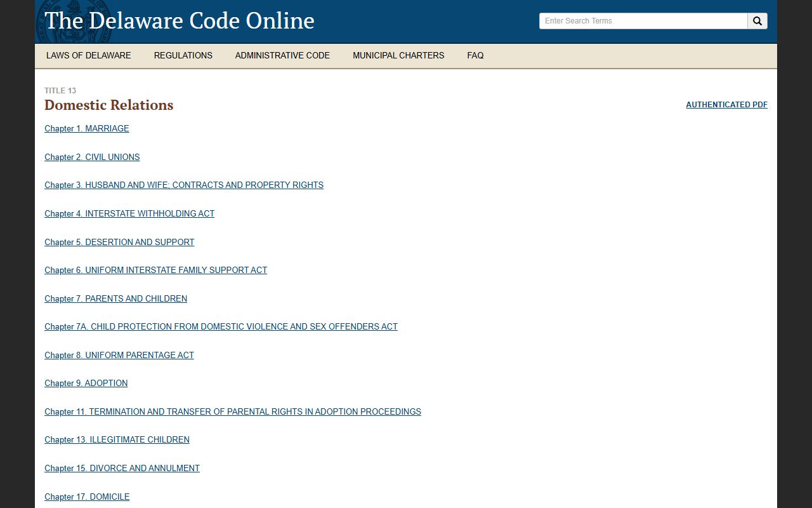Viewport: 812px width, 508px height.
Task: Open Chapter 4. Interstate Withholding Act
Action: pyautogui.click(x=129, y=213)
